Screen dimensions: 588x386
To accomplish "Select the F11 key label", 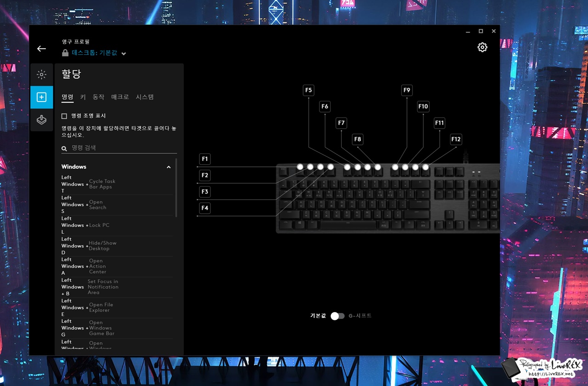I will pyautogui.click(x=440, y=123).
